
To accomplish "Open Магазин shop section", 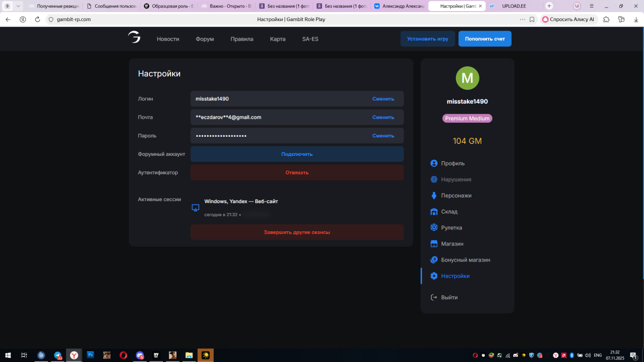I will click(x=452, y=244).
